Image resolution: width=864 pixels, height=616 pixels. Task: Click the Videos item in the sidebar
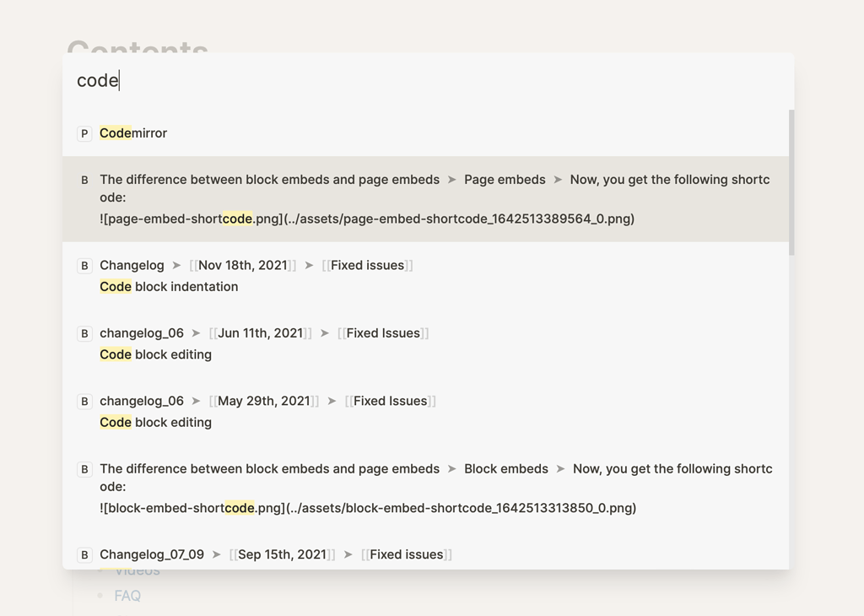136,570
